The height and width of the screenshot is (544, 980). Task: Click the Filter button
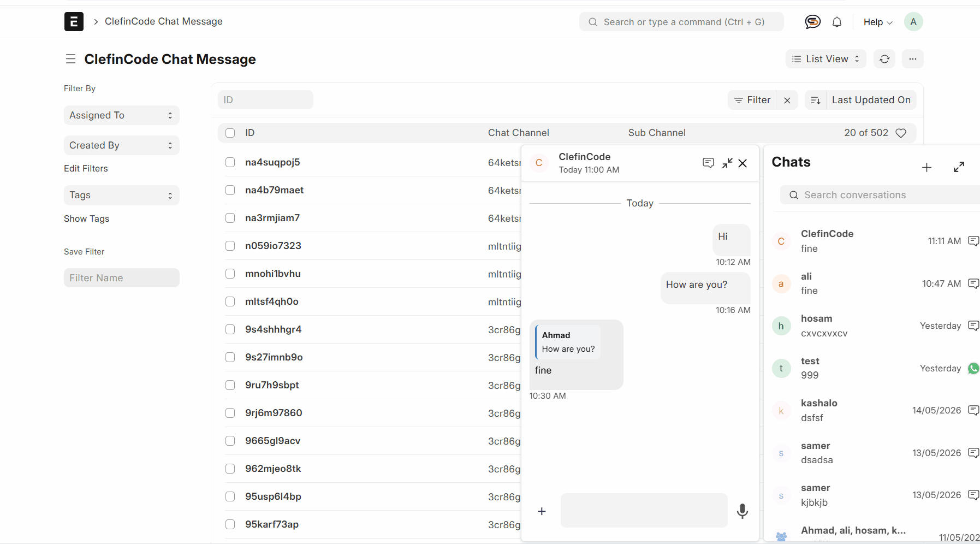[x=752, y=100]
